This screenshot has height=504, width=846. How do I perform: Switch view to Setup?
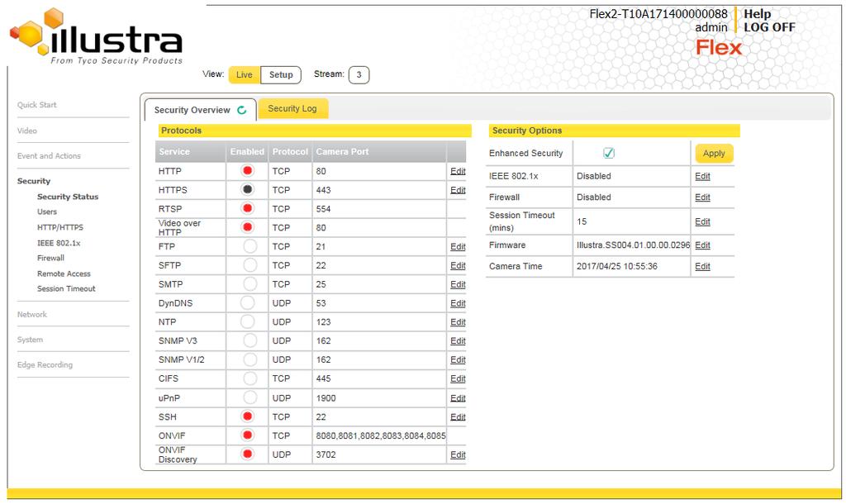click(x=281, y=75)
